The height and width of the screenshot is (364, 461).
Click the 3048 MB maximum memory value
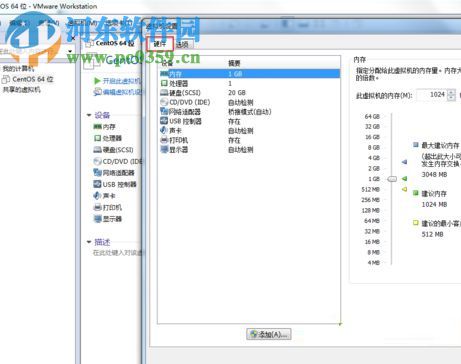point(434,174)
